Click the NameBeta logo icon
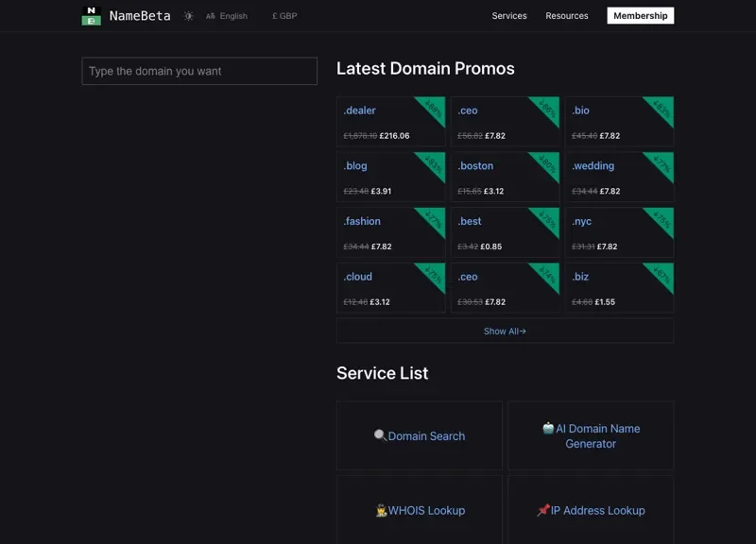The image size is (756, 544). click(x=91, y=15)
